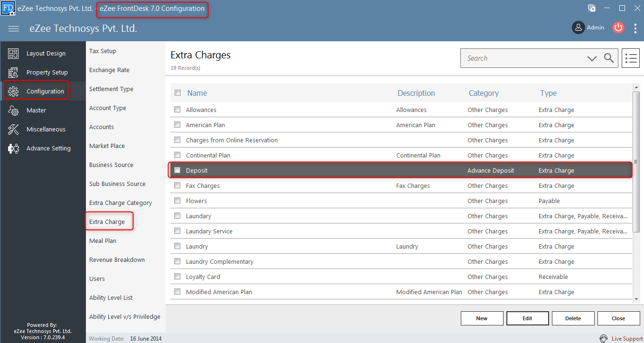Select Users in submenu
Image resolution: width=644 pixels, height=343 pixels.
(97, 279)
